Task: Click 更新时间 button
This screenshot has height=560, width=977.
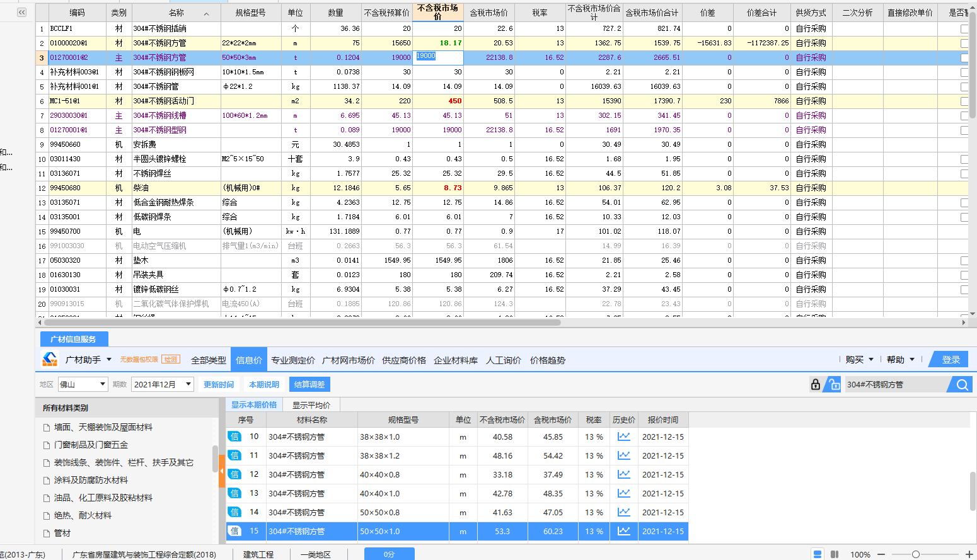Action: (x=219, y=384)
